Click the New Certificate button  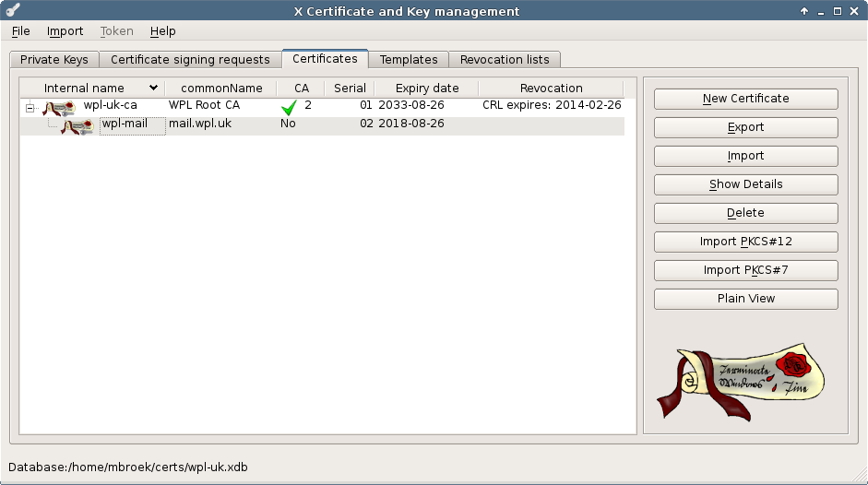click(x=745, y=99)
